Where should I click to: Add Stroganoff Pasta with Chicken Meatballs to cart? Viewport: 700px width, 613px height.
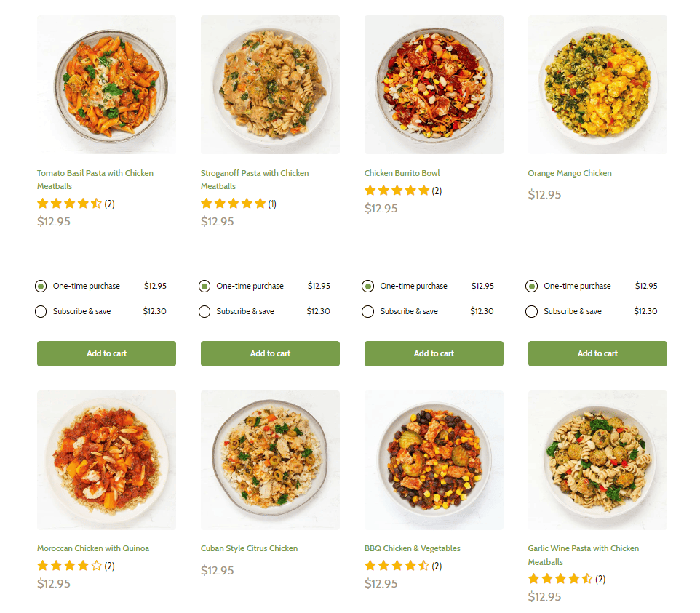pyautogui.click(x=270, y=353)
